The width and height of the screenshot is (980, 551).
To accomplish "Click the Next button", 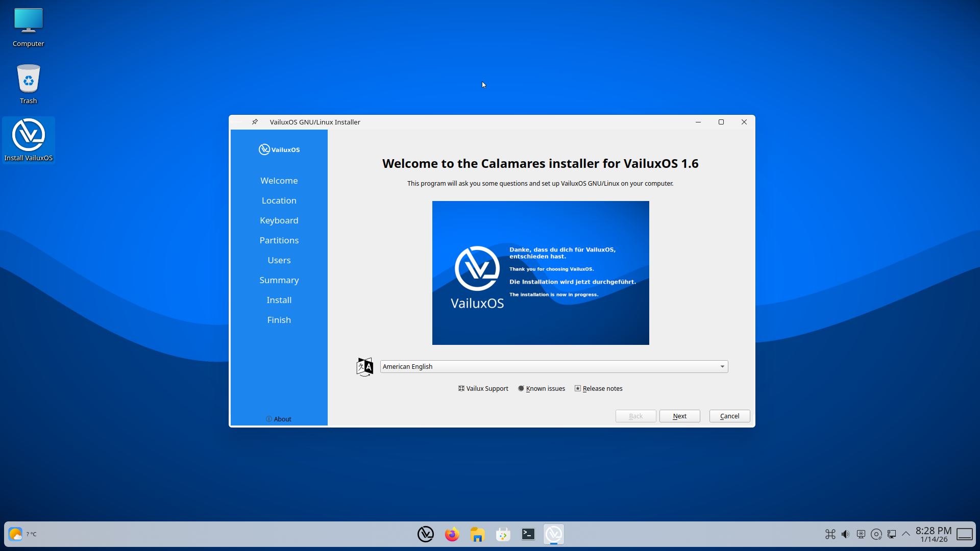I will 679,416.
